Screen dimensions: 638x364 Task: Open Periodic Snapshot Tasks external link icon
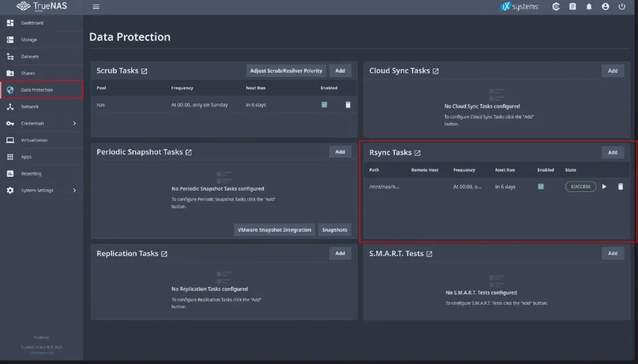coord(188,152)
